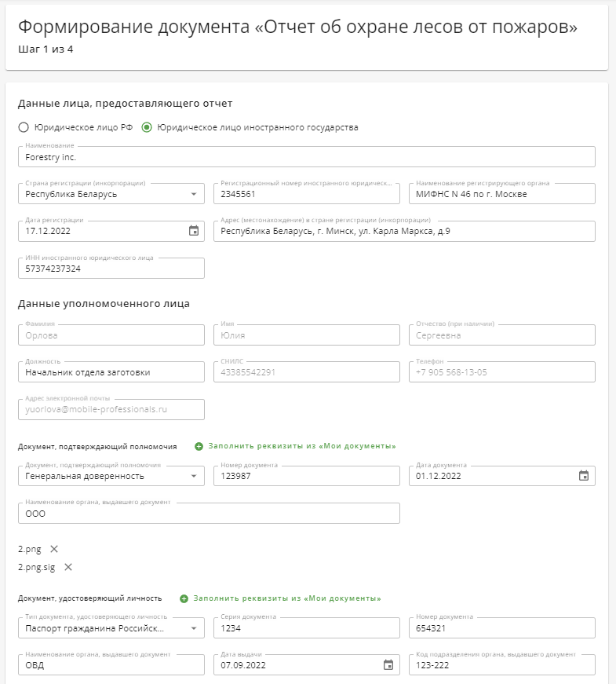Screen dimensions: 616x684
Task: Click label Документ, удостоверяющий личность
Action: [89, 598]
